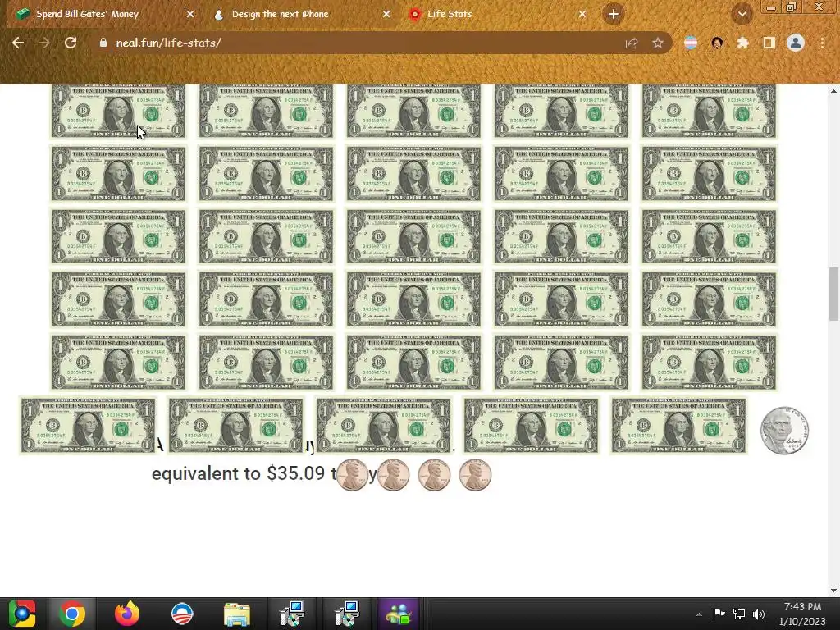
Task: Launch Firefox from the taskbar
Action: [127, 614]
